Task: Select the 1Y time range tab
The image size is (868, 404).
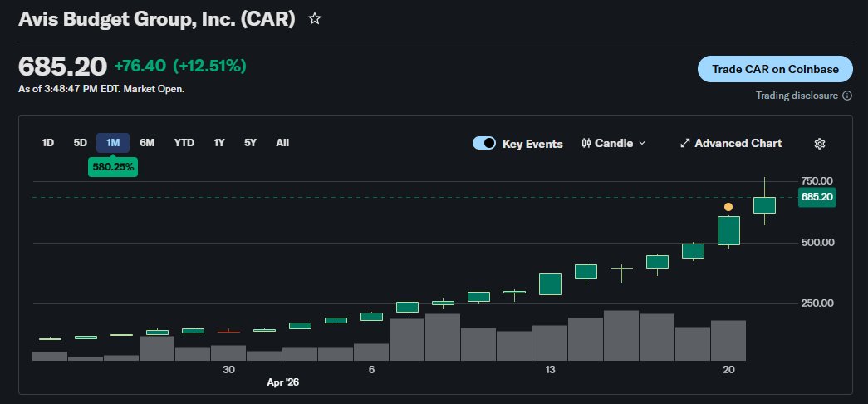Action: pos(219,143)
